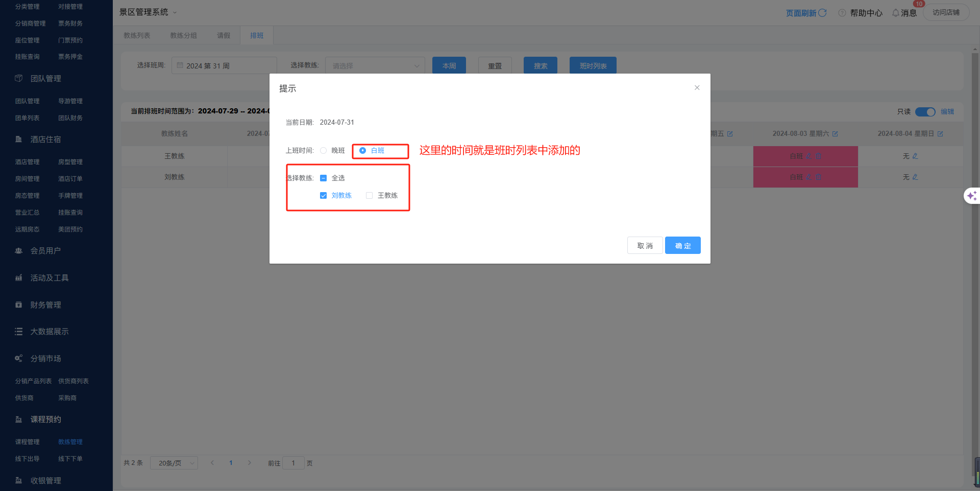
Task: Click the help center question mark icon
Action: [x=842, y=13]
